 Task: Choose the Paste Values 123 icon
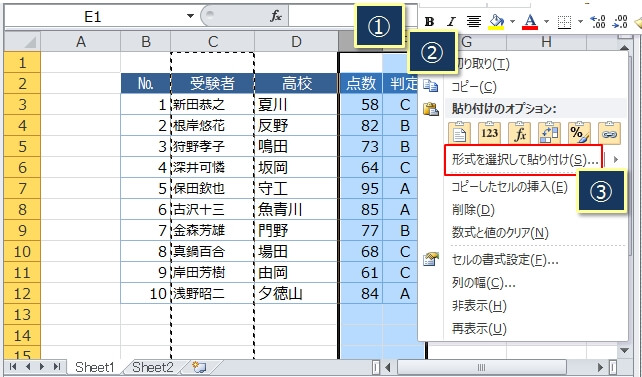489,133
